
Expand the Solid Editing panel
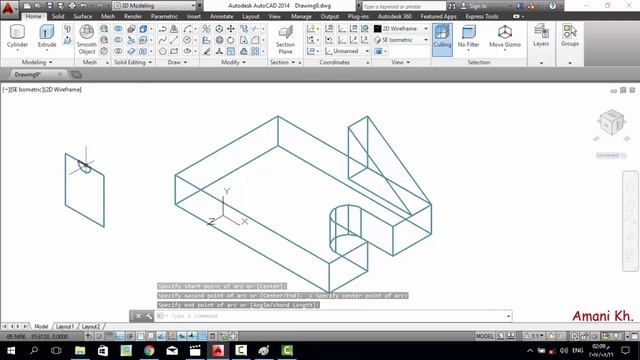click(133, 62)
